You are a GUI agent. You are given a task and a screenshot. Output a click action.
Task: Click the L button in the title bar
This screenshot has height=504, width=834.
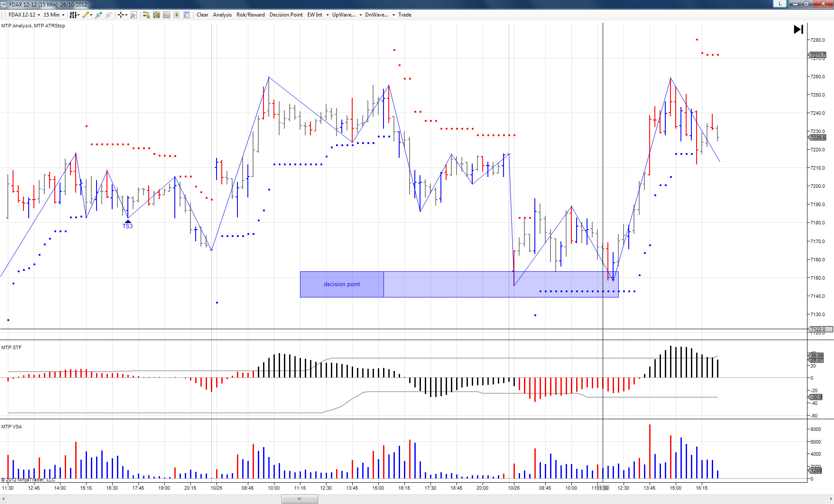780,3
